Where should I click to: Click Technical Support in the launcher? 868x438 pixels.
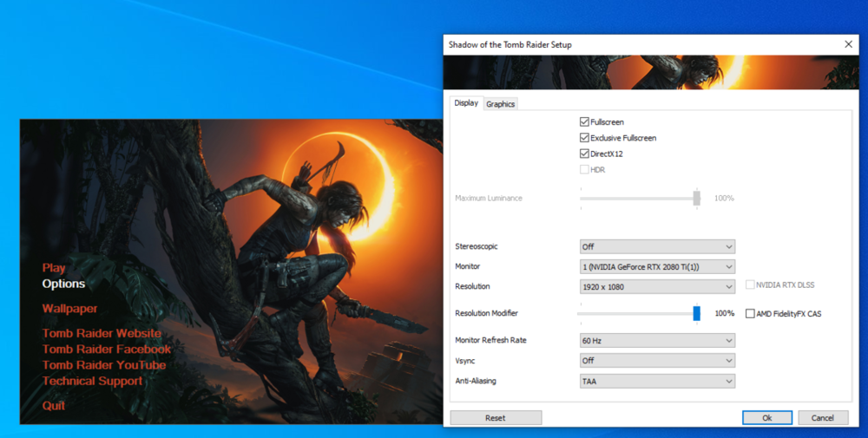[x=93, y=381]
